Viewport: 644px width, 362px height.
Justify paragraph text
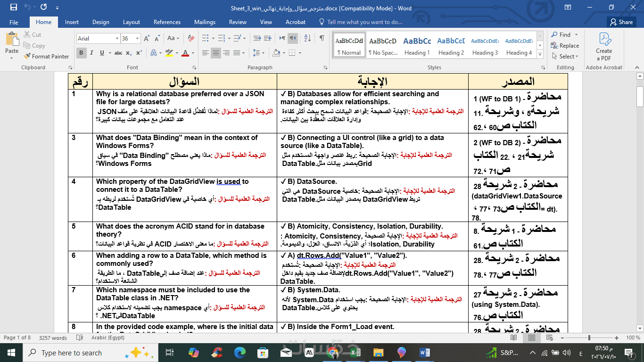[237, 53]
